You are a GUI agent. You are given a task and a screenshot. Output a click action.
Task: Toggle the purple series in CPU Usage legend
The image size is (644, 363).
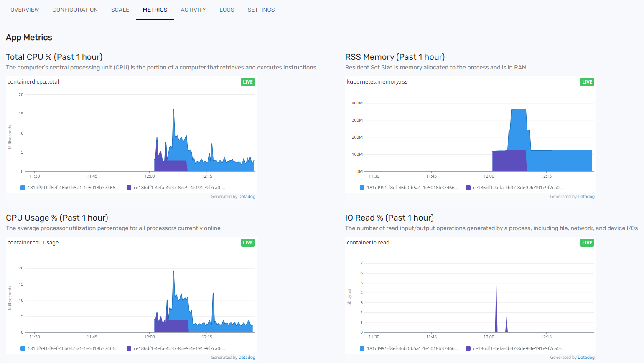(176, 348)
